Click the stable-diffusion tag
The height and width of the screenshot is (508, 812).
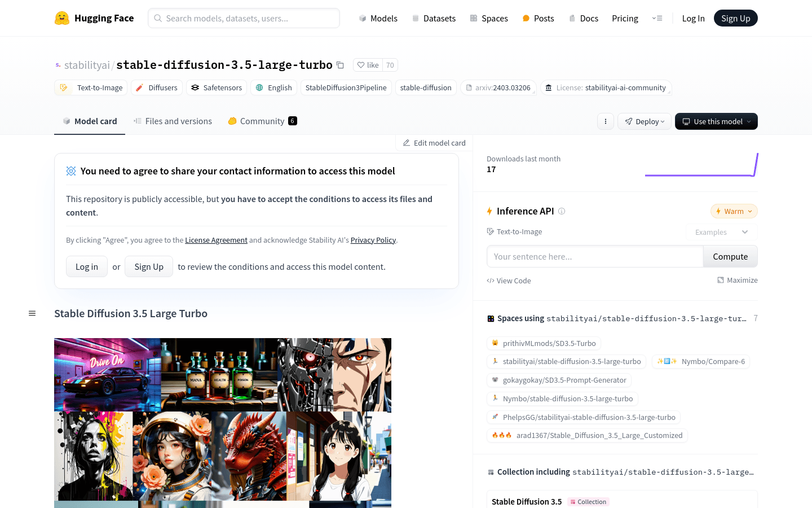coord(426,87)
